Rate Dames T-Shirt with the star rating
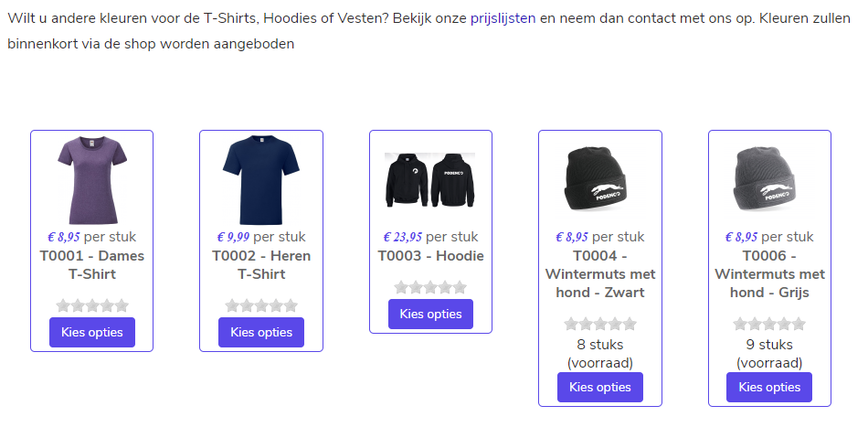The width and height of the screenshot is (868, 427). point(91,305)
